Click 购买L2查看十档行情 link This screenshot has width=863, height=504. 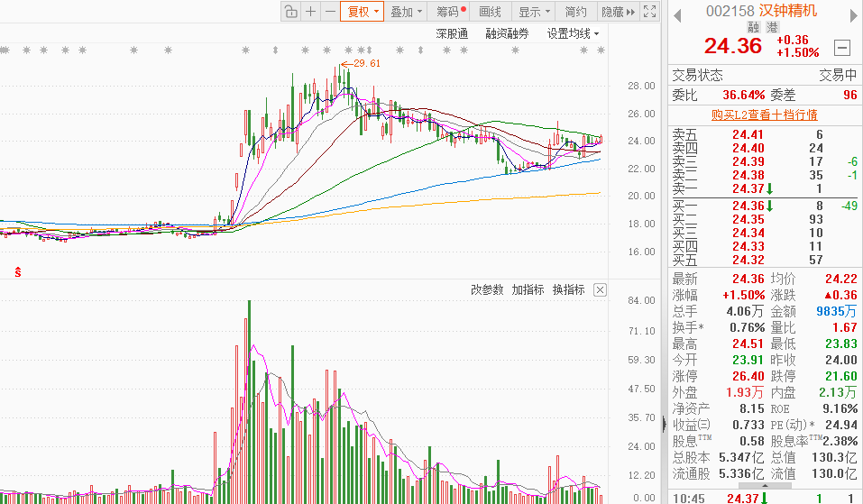pyautogui.click(x=765, y=115)
